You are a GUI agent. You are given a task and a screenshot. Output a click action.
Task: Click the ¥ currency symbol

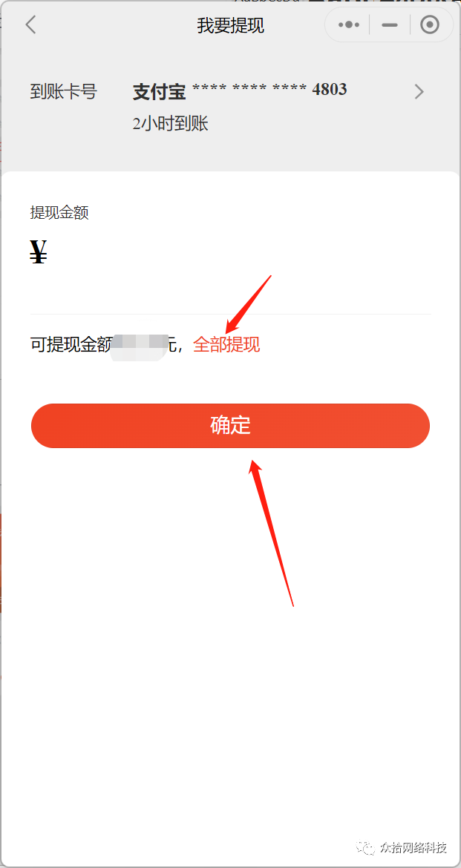[x=39, y=254]
